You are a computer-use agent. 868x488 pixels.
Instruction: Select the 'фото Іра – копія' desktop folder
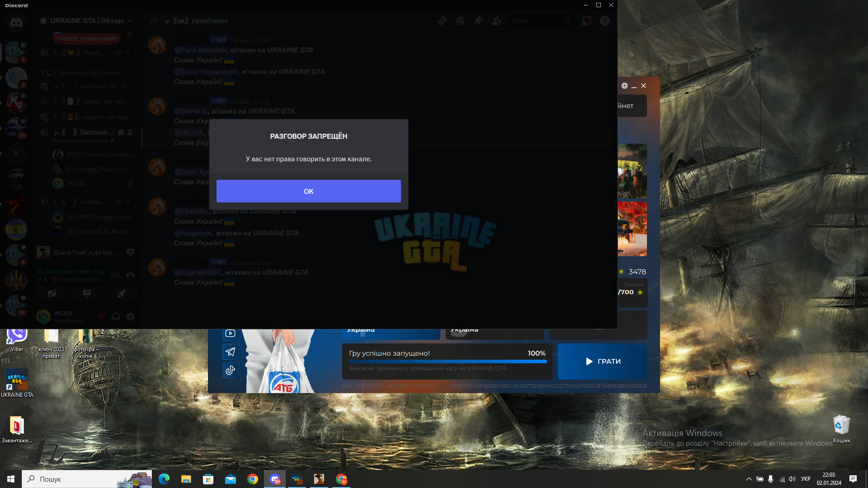click(85, 343)
